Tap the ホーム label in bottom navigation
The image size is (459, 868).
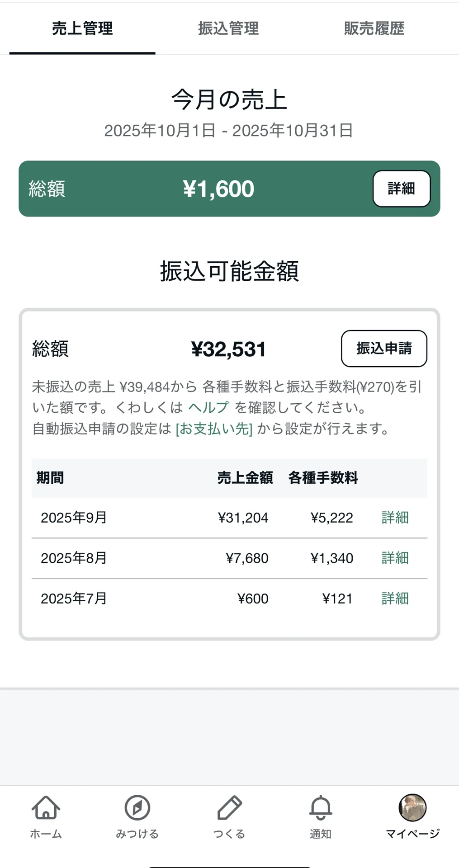tap(46, 834)
